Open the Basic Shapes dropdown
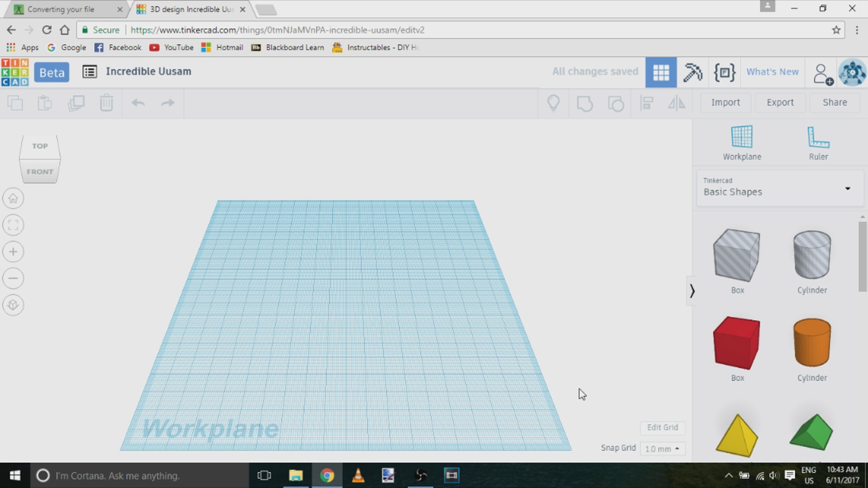The width and height of the screenshot is (868, 488). pyautogui.click(x=779, y=188)
